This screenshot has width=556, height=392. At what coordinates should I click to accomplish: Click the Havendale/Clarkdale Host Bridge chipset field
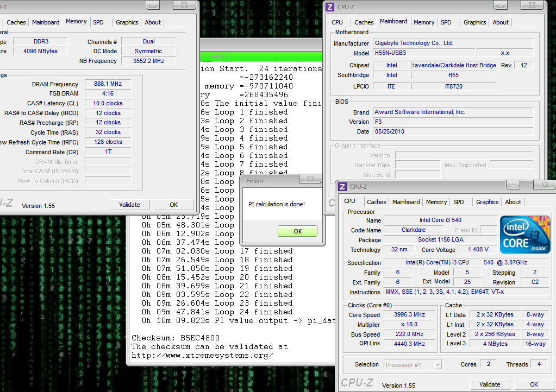453,65
